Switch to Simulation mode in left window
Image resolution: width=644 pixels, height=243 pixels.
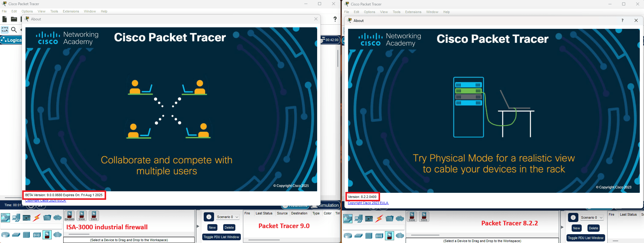326,205
